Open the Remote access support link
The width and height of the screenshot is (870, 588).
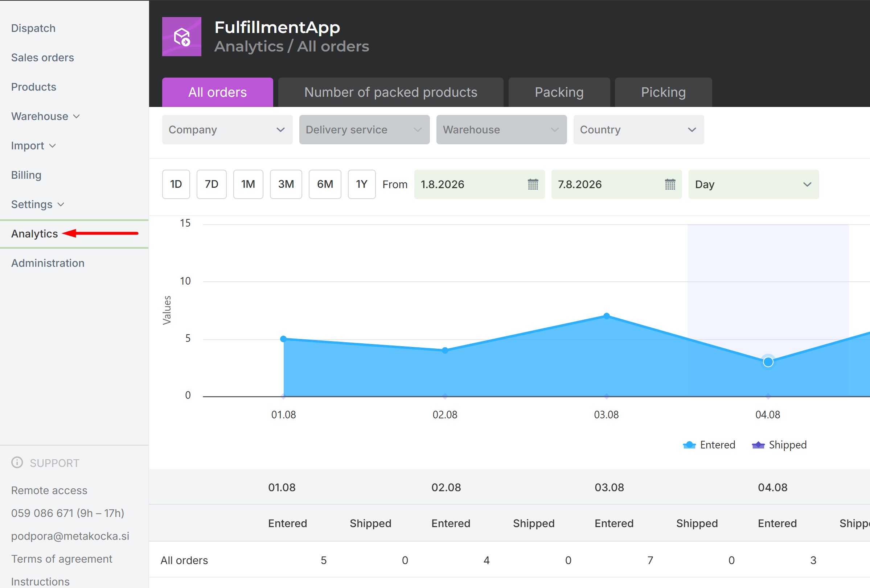click(49, 490)
